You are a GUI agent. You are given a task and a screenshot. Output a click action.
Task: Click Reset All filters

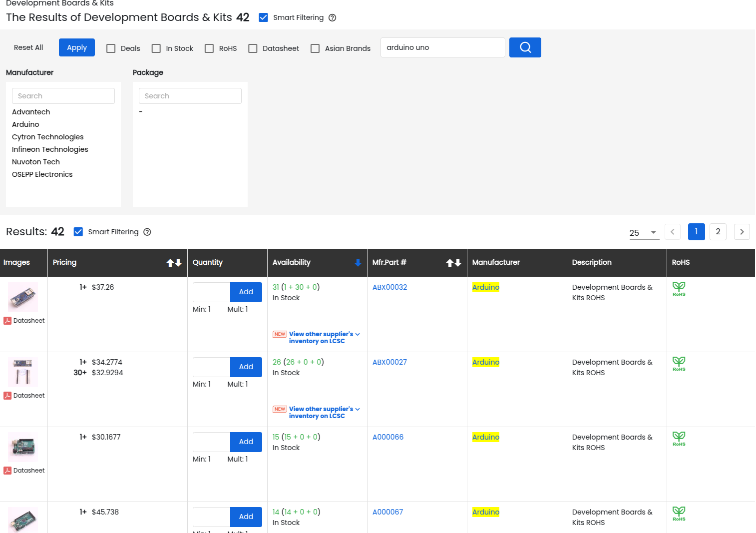[28, 47]
